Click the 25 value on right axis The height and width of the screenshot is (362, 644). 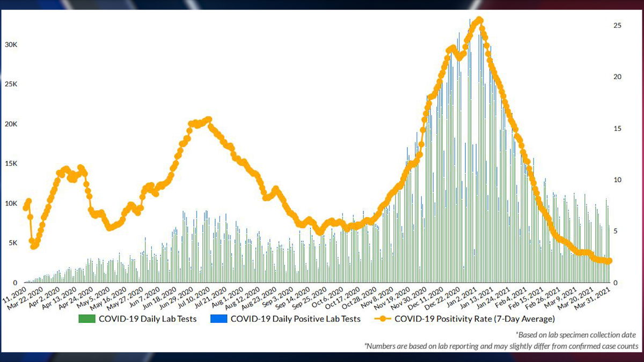point(617,26)
